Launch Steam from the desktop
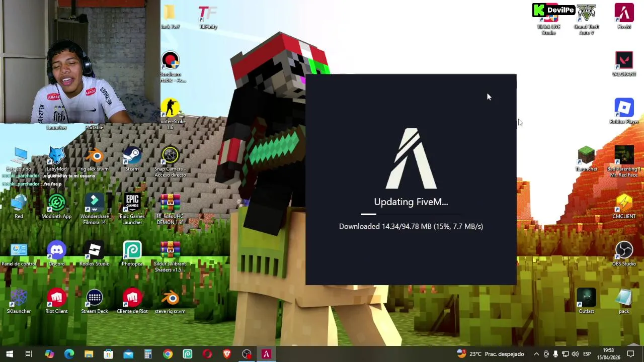 coord(132,159)
